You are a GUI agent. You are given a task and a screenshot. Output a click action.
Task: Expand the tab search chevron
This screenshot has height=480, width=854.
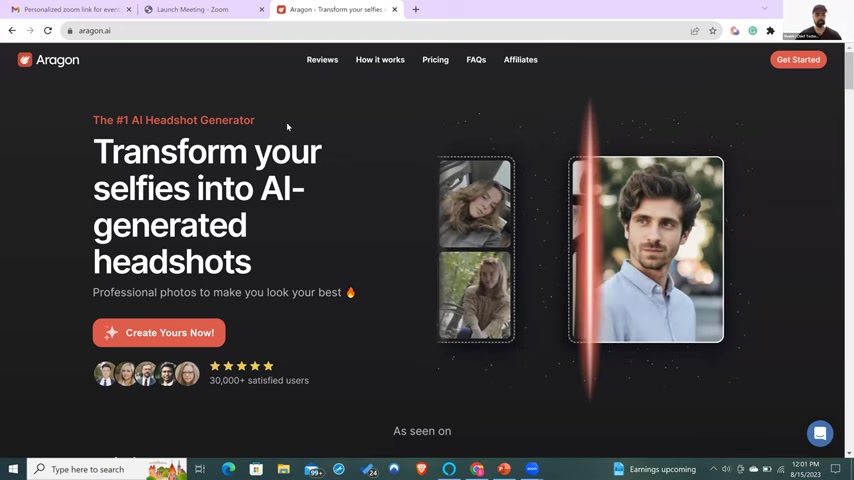pos(764,9)
